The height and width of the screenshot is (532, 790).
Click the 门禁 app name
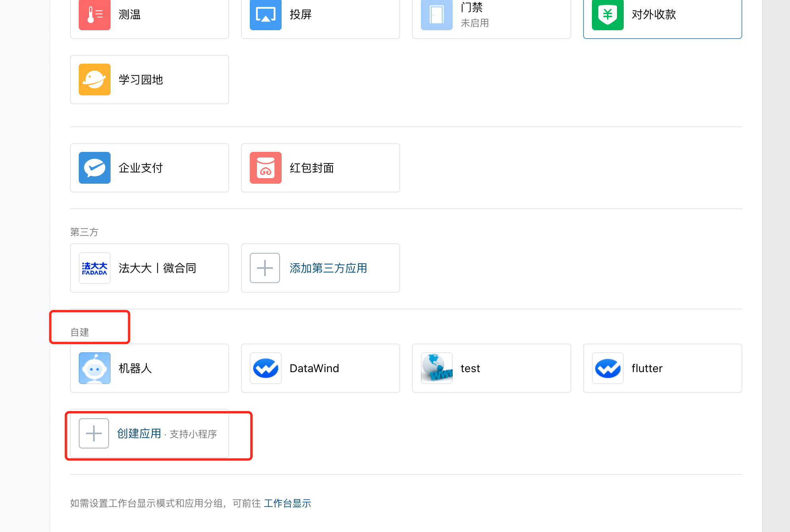472,7
